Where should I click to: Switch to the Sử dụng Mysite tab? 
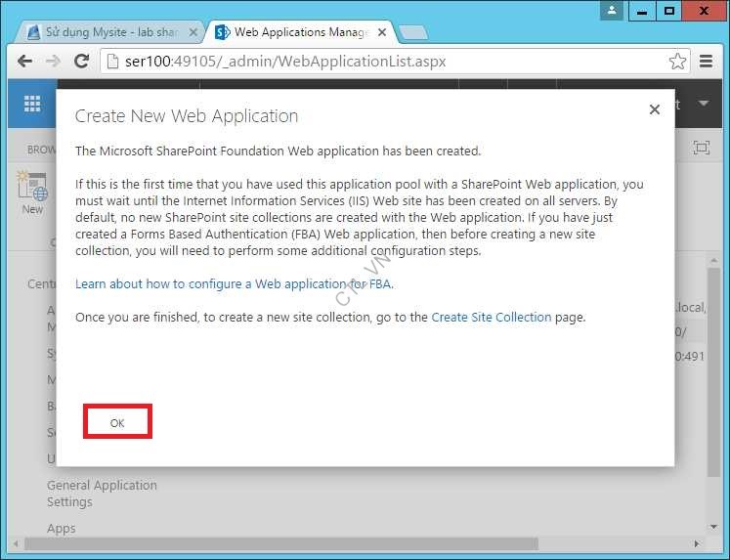(x=110, y=32)
